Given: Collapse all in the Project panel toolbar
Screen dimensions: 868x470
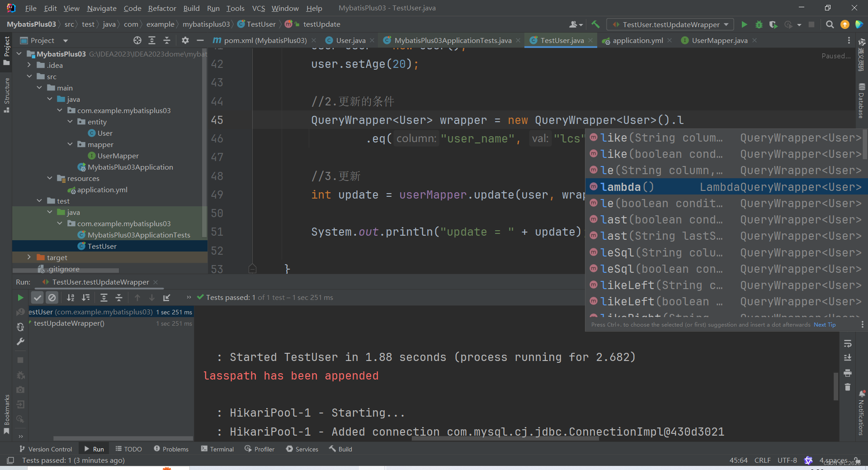Looking at the screenshot, I should coord(167,40).
